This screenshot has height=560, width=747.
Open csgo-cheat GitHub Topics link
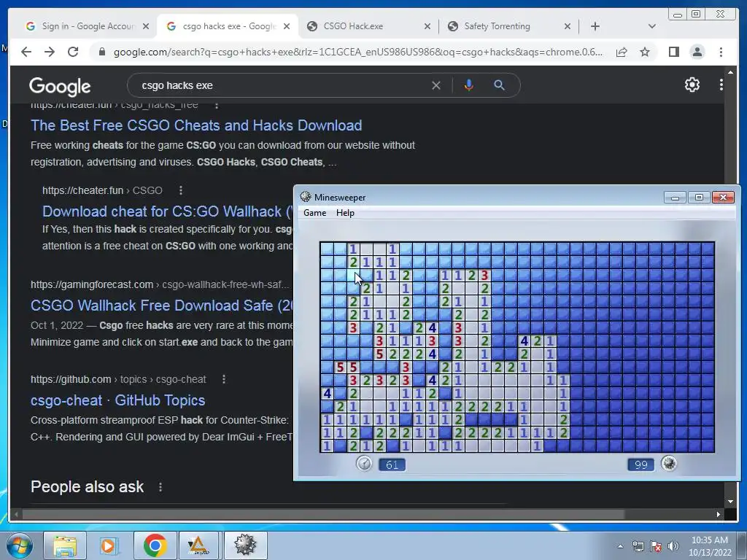[117, 400]
